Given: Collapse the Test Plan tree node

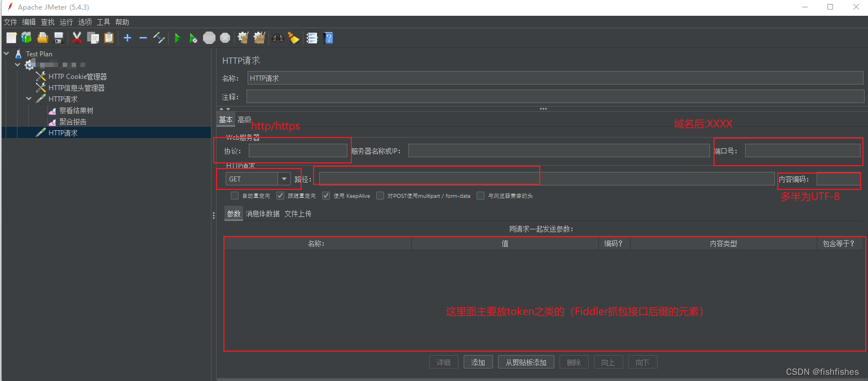Looking at the screenshot, I should 6,54.
